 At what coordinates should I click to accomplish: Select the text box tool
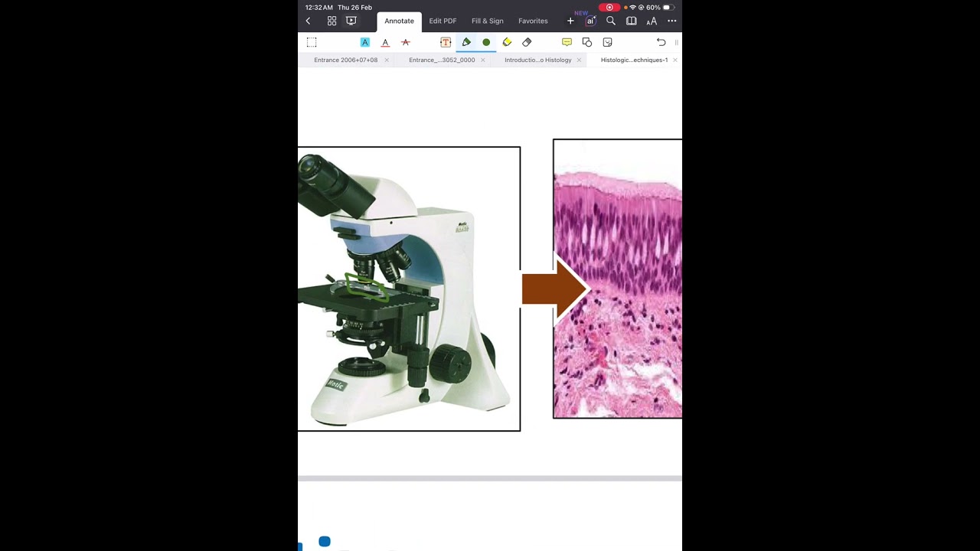[446, 42]
